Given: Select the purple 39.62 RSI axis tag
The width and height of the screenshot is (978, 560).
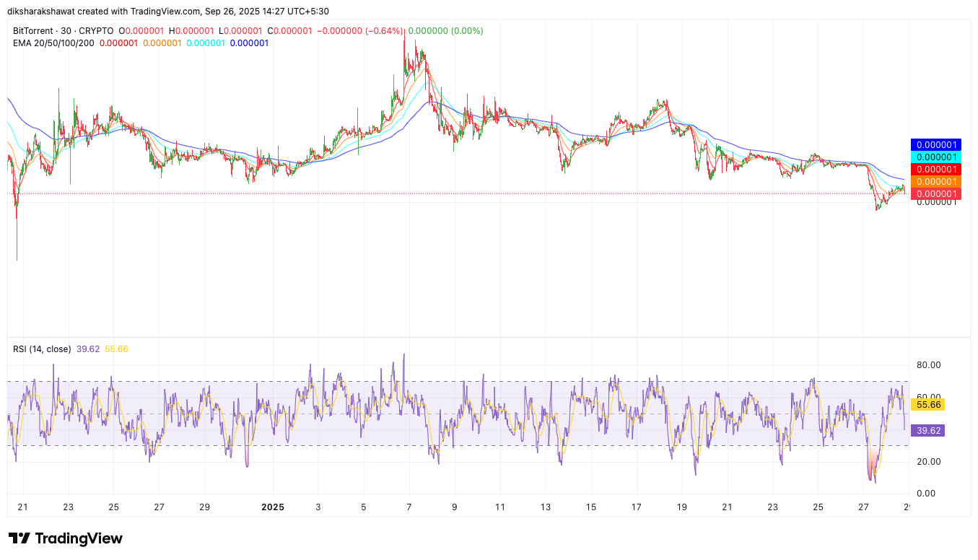Looking at the screenshot, I should pos(927,431).
